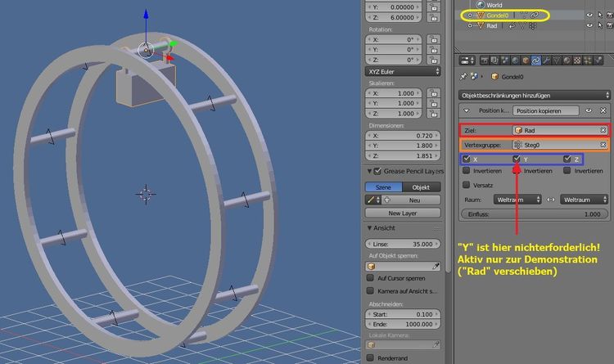Open Objektbeschränkungen hinzufügen dropdown
Viewport: 614px width, 364px height.
click(534, 96)
